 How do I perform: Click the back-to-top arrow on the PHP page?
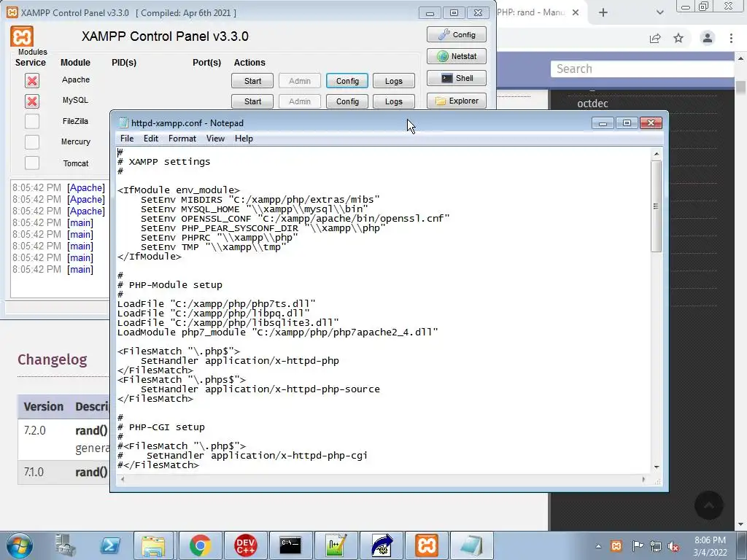pyautogui.click(x=709, y=505)
